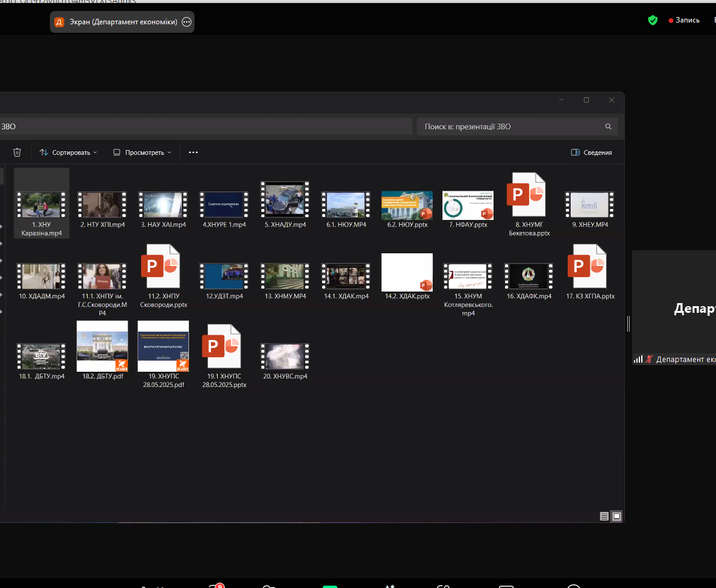Select the video 20. ХНУВС.mp4
Image resolution: width=716 pixels, height=588 pixels.
click(285, 361)
